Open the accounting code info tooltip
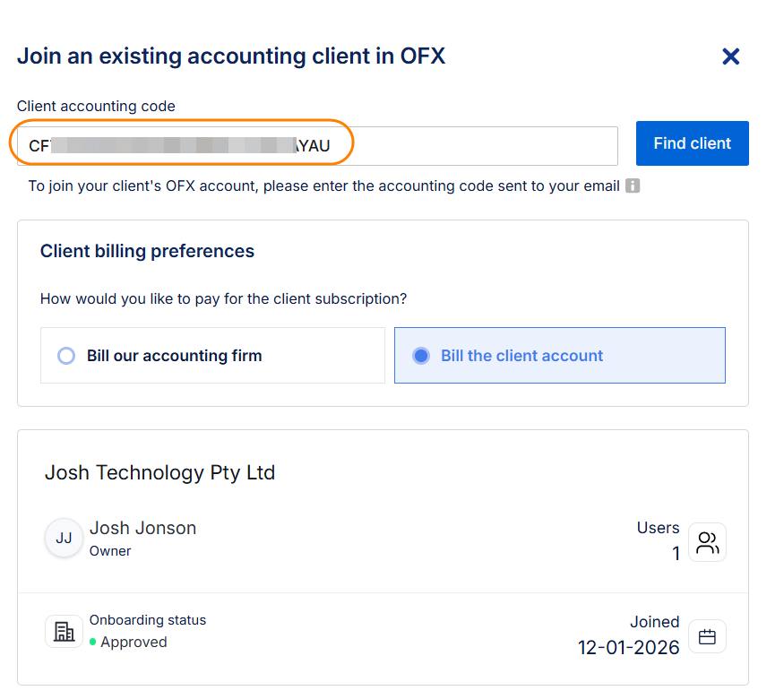The width and height of the screenshot is (784, 699). (x=633, y=186)
